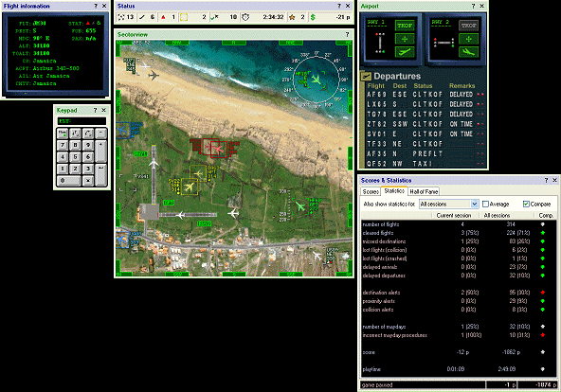The width and height of the screenshot is (561, 392).
Task: Click keypad digit 5 button
Action: (75, 157)
